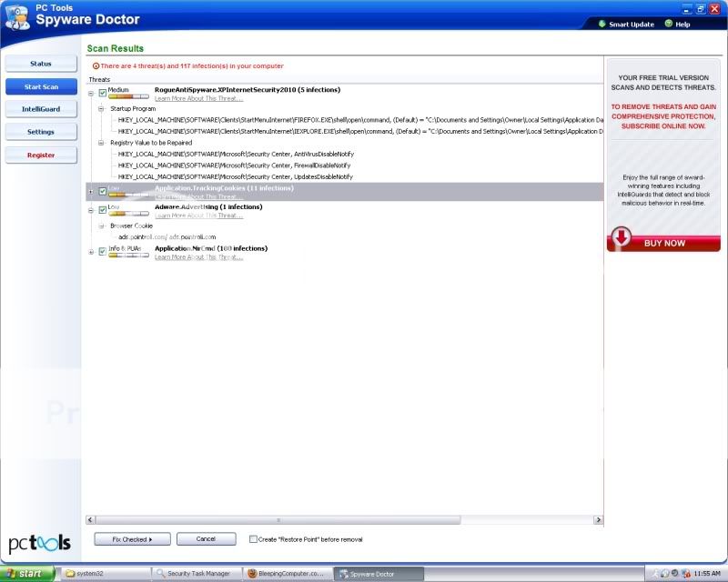
Task: Open Learn More link under Adware.Advertising
Action: click(x=198, y=216)
